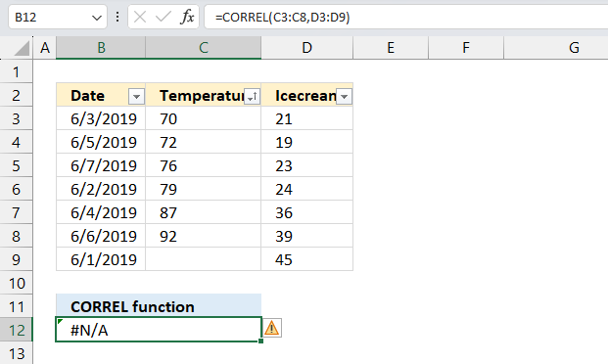Viewport: 608px width, 364px height.
Task: Click temperature cell showing 72
Action: pyautogui.click(x=204, y=142)
